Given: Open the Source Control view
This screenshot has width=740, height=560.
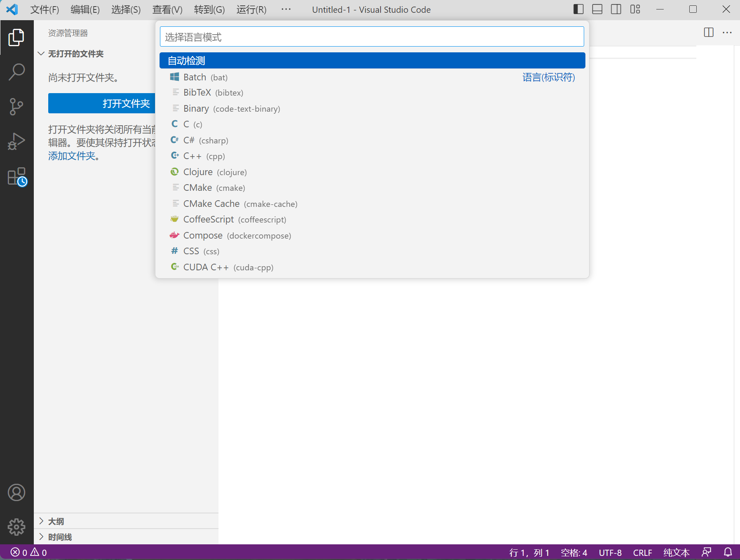Looking at the screenshot, I should click(16, 106).
